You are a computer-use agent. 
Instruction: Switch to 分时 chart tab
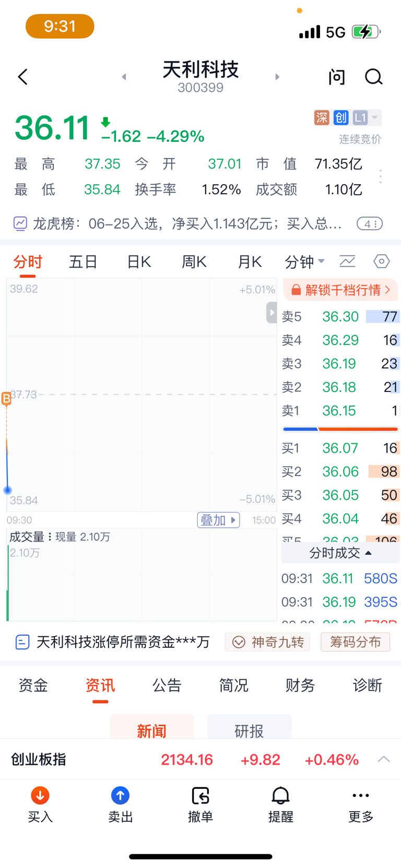[28, 261]
